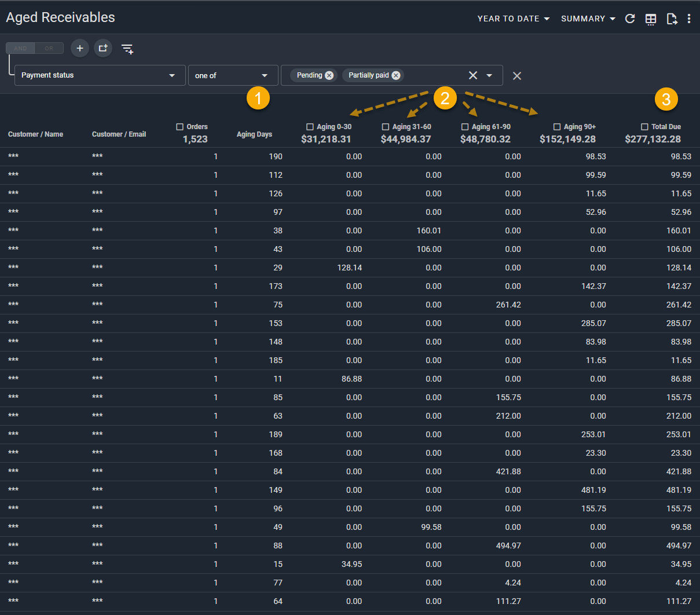Clear all selected payment status values

473,75
